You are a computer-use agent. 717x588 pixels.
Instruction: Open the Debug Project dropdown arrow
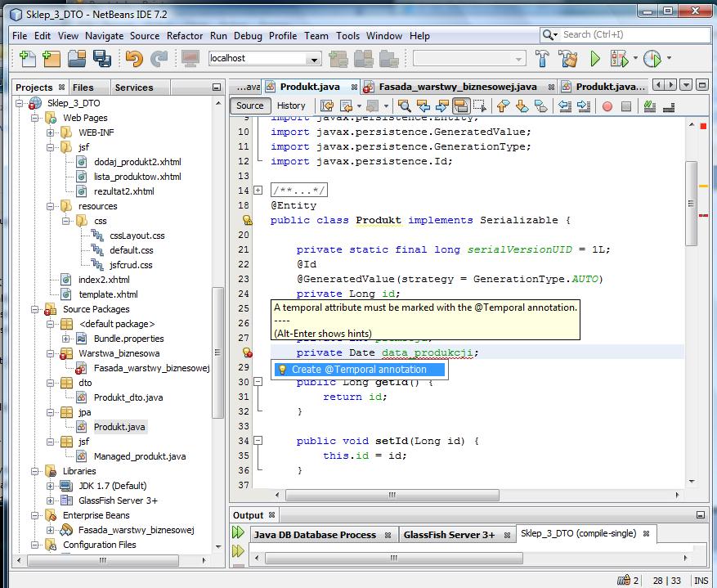coord(635,58)
